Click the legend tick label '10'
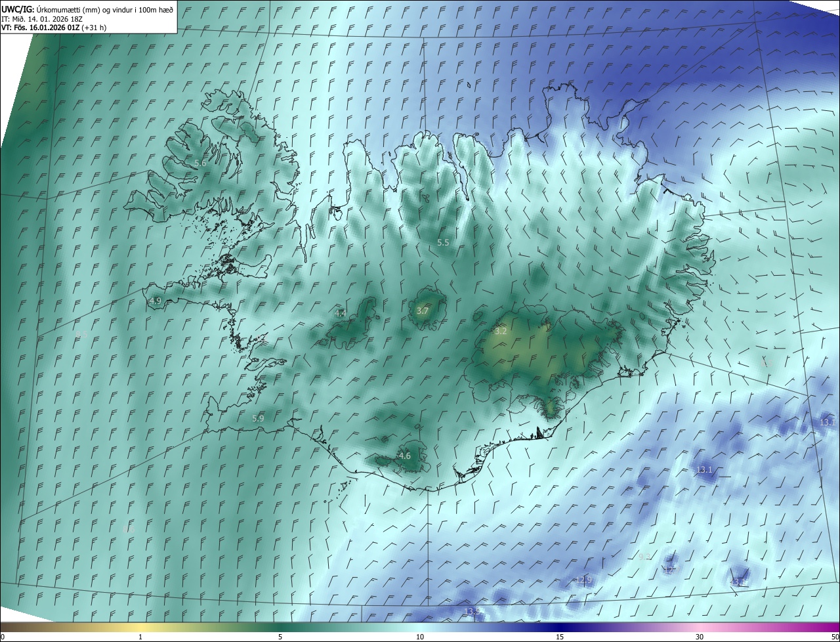The height and width of the screenshot is (642, 840). click(x=420, y=637)
